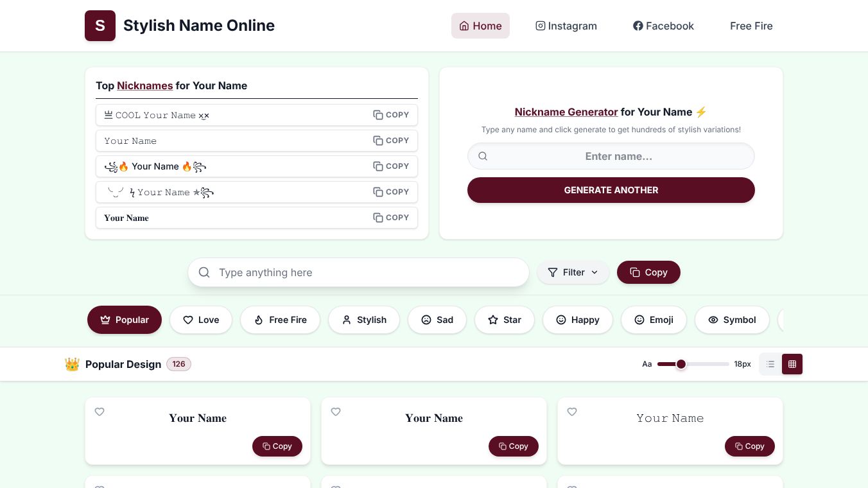Switch to grid view layout icon
The height and width of the screenshot is (488, 868).
pyautogui.click(x=792, y=364)
